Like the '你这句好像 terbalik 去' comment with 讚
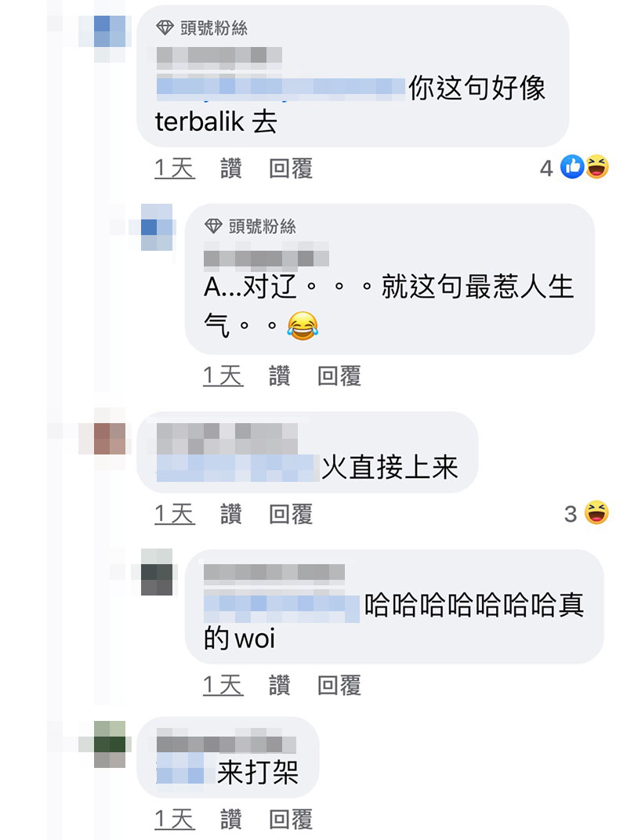Image resolution: width=627 pixels, height=840 pixels. [x=231, y=168]
